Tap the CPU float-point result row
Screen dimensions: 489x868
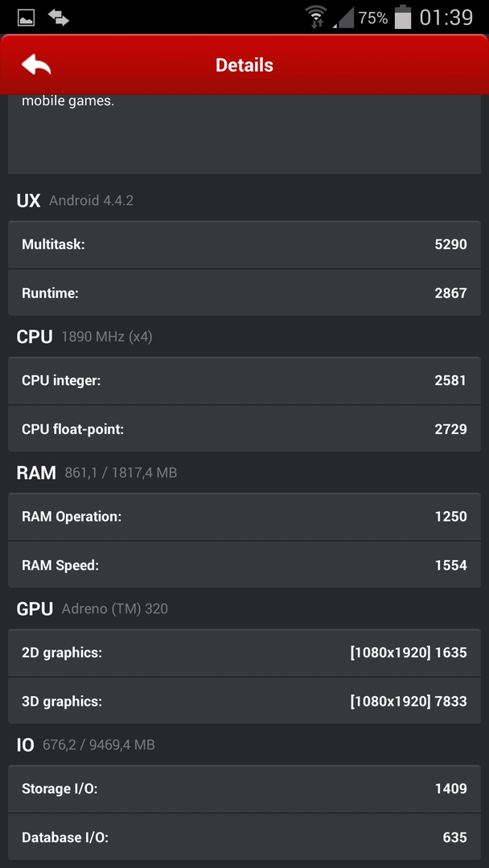point(244,429)
